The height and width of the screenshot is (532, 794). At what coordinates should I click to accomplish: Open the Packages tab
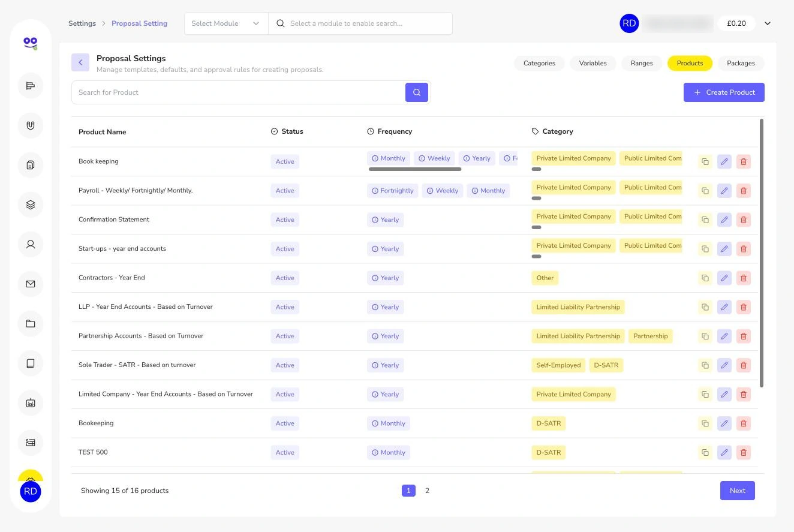coord(741,63)
